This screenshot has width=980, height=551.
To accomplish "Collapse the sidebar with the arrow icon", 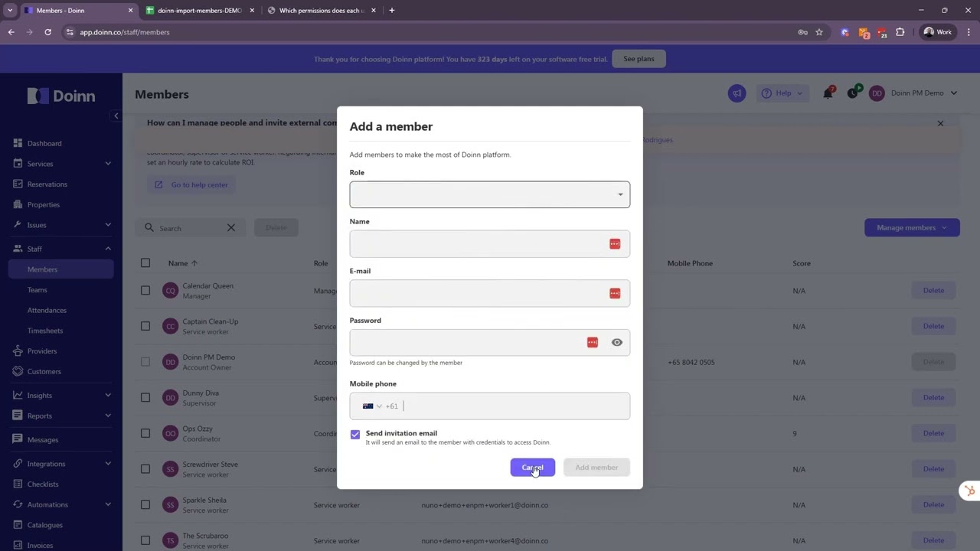I will point(116,116).
